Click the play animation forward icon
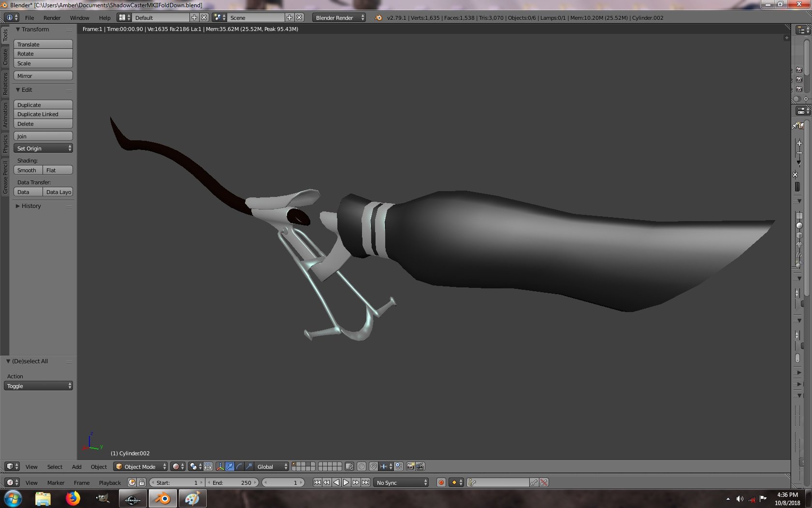Image resolution: width=812 pixels, height=508 pixels. (x=346, y=482)
